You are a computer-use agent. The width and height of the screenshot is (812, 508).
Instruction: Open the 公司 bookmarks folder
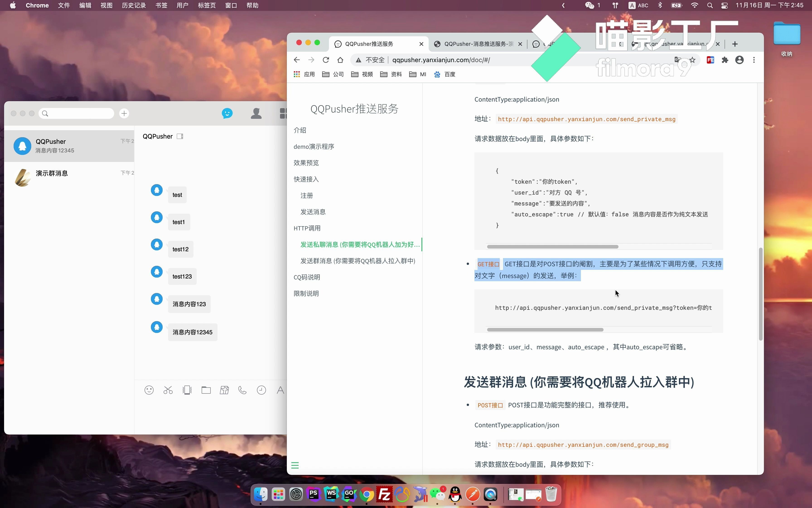[333, 74]
